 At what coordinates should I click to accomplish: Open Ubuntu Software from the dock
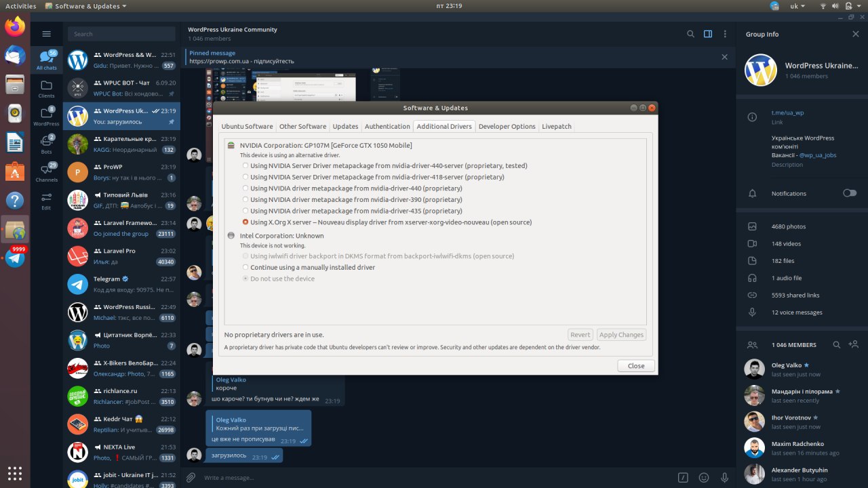click(x=15, y=172)
